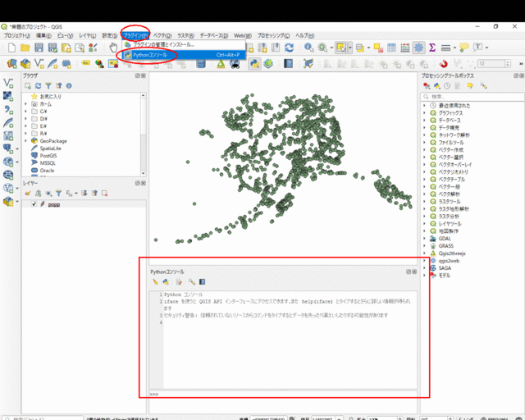Viewport: 525px width, 420px height.
Task: Open Python console help book icon
Action: [203, 281]
